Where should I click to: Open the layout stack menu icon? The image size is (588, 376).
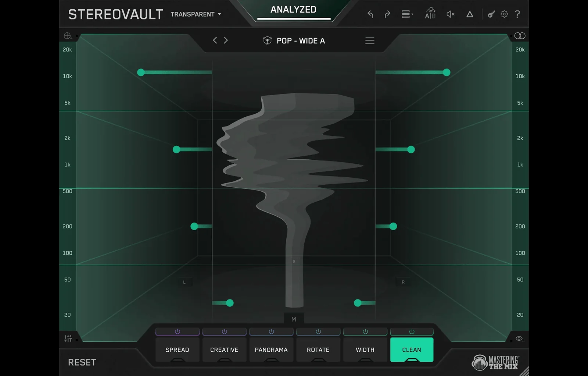click(407, 14)
